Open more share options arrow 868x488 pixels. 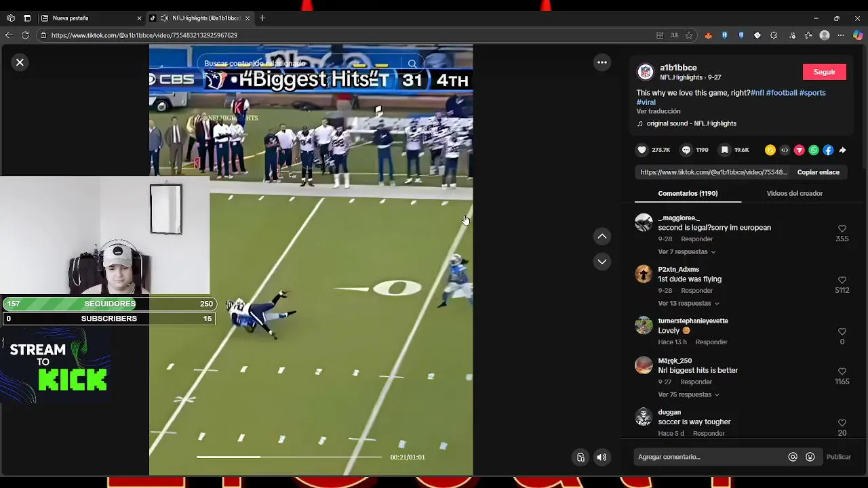coord(842,150)
